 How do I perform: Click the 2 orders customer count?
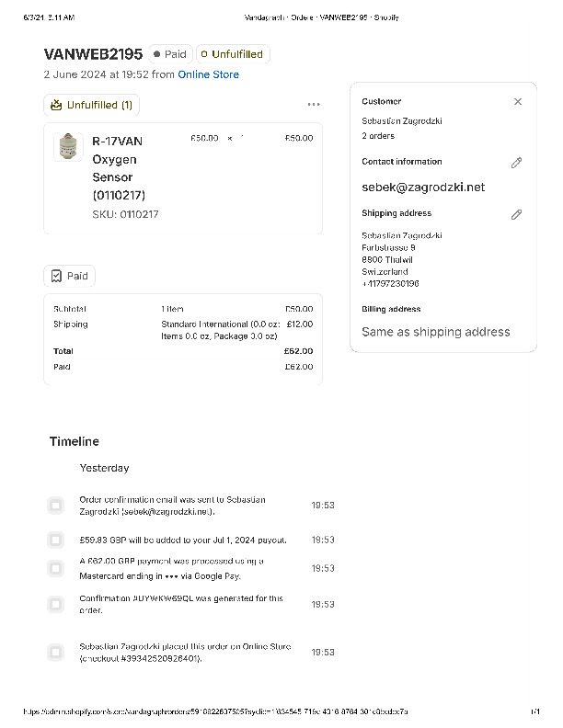point(377,136)
